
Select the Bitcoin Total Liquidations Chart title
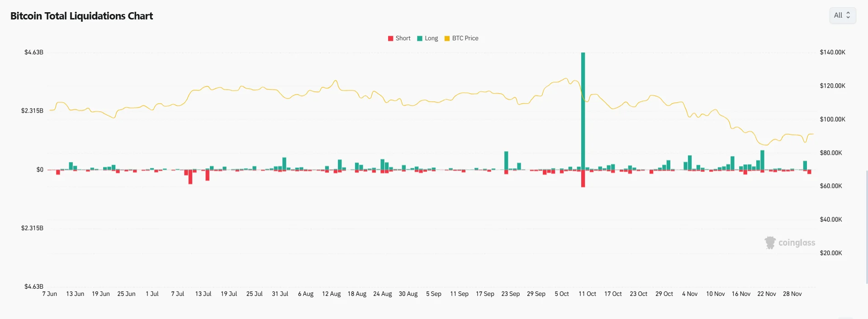point(81,15)
